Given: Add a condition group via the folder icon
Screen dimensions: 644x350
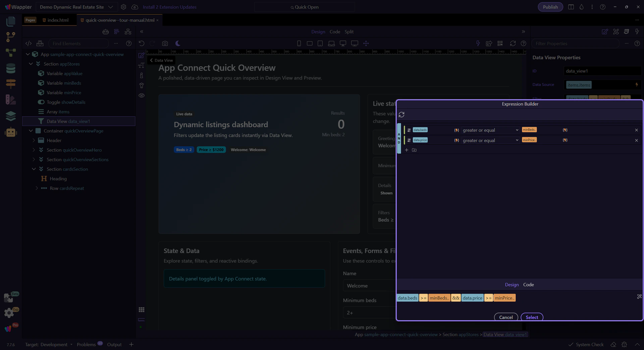Looking at the screenshot, I should point(414,150).
